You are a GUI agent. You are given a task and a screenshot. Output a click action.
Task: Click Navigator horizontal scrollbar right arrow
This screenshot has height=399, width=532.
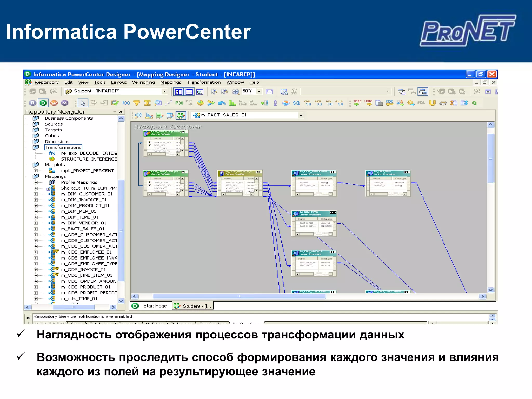coord(113,307)
